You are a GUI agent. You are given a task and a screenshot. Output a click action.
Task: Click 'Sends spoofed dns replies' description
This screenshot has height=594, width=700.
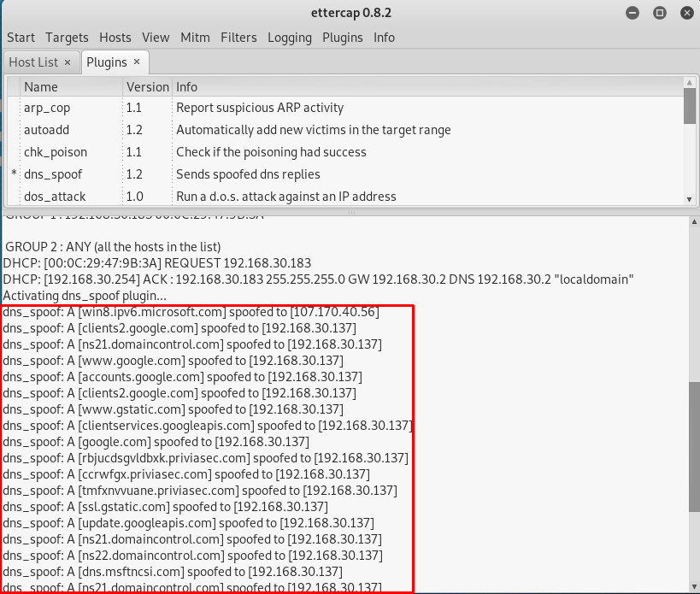click(x=248, y=174)
